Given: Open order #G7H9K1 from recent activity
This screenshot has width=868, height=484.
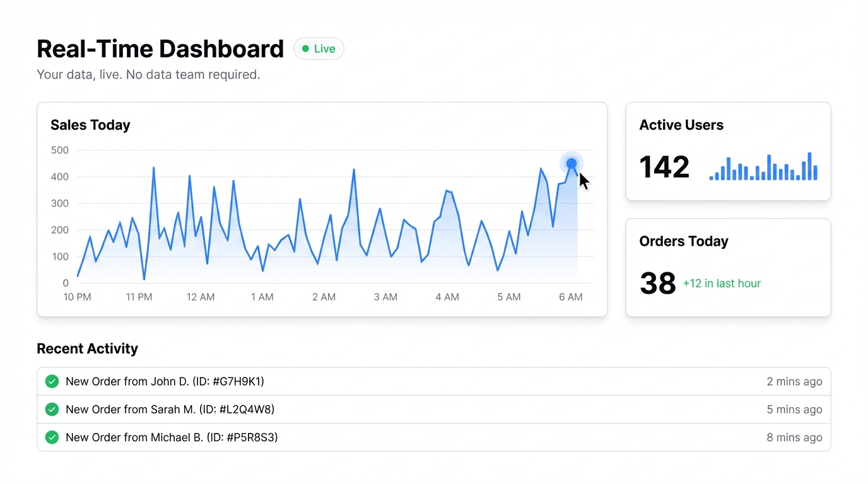Looking at the screenshot, I should coord(167,381).
